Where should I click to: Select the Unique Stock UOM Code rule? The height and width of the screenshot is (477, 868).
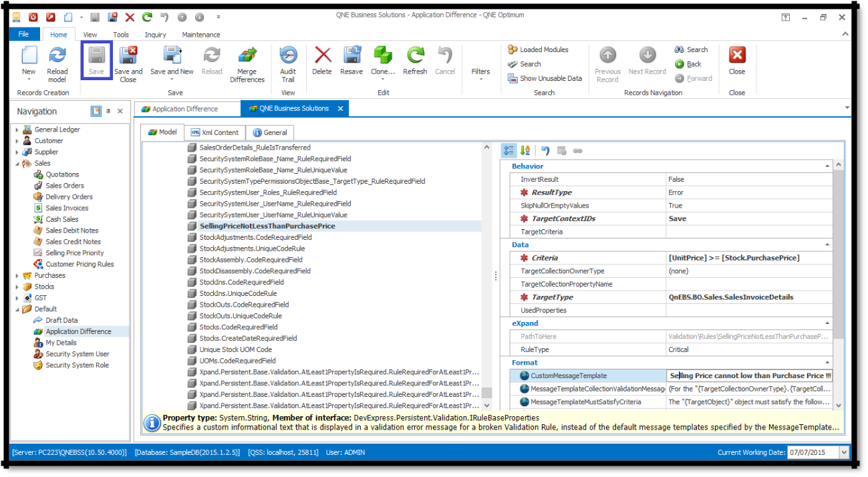pyautogui.click(x=236, y=349)
